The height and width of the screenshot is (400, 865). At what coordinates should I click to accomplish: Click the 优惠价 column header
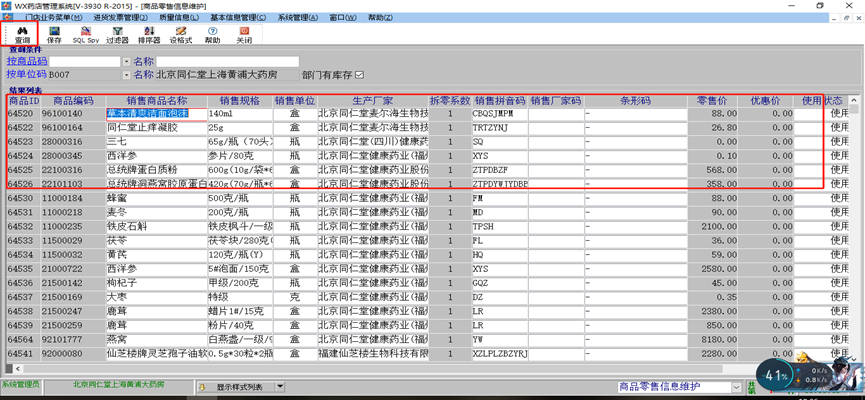click(x=766, y=101)
